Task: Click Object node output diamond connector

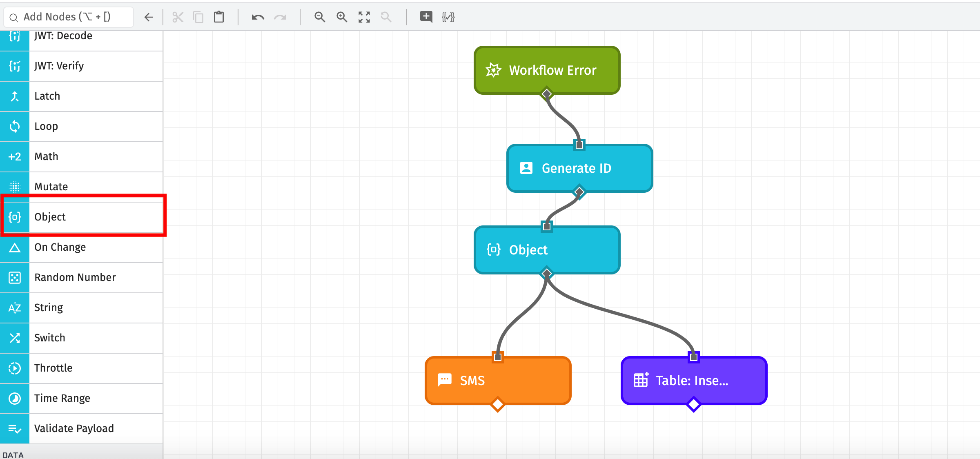Action: (547, 273)
